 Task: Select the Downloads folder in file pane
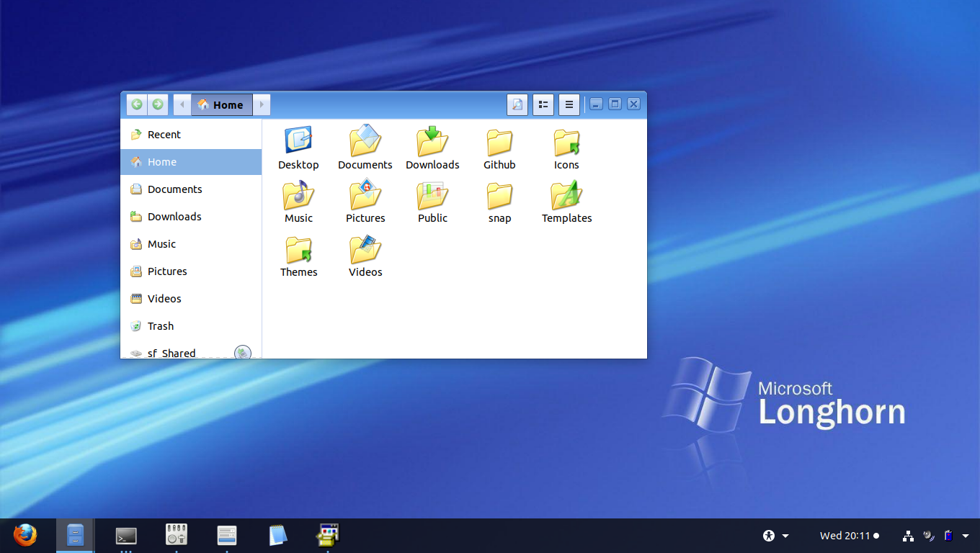(x=432, y=148)
